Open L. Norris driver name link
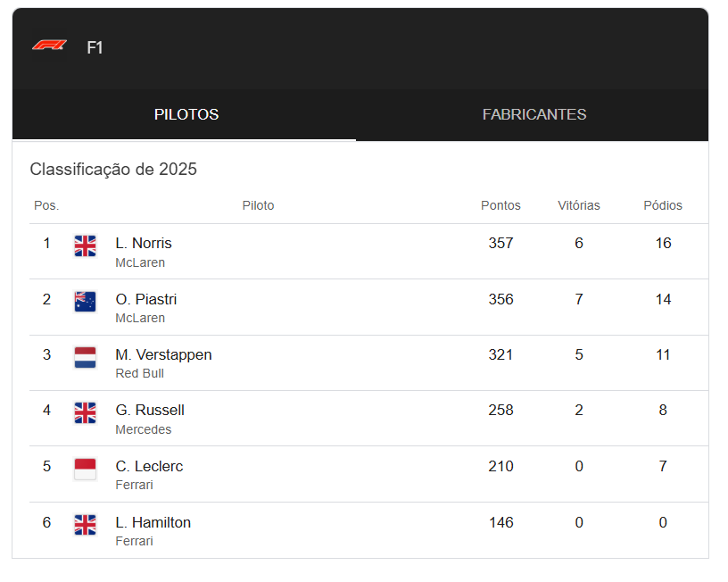This screenshot has width=728, height=582. [x=144, y=243]
